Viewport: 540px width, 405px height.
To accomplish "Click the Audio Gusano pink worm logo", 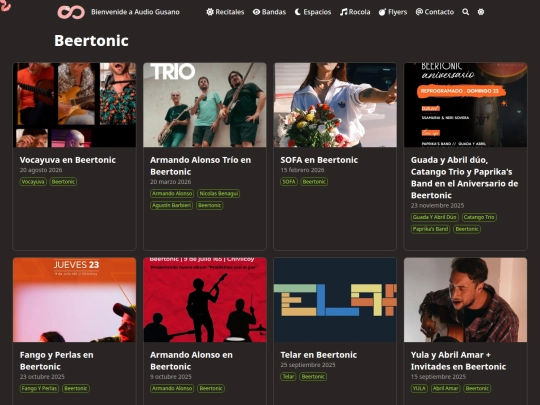I will [71, 12].
